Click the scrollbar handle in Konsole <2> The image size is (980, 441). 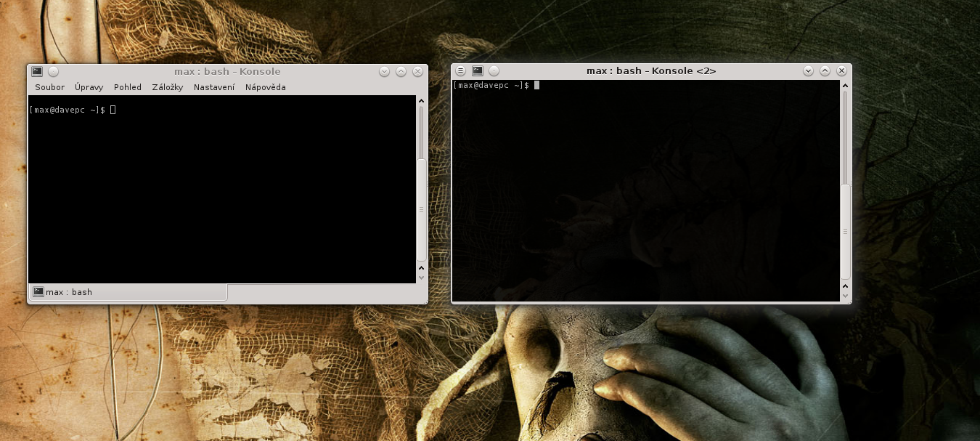pyautogui.click(x=845, y=231)
